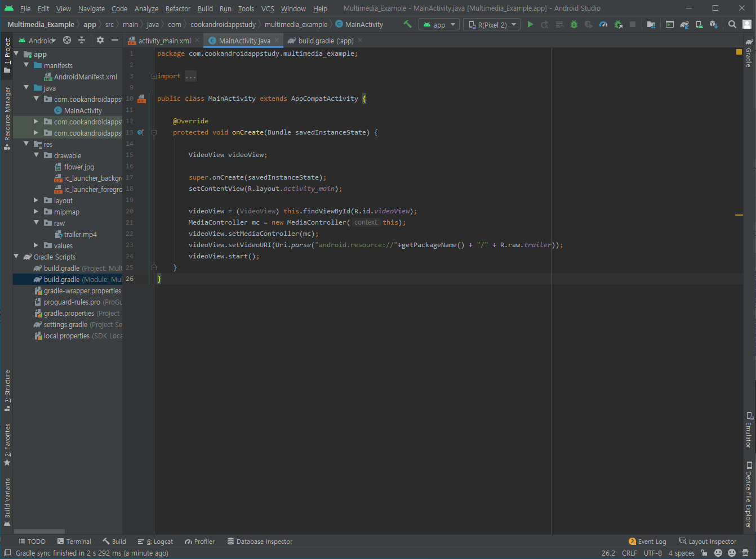Open the Event Log button
This screenshot has width=756, height=559.
click(x=647, y=542)
